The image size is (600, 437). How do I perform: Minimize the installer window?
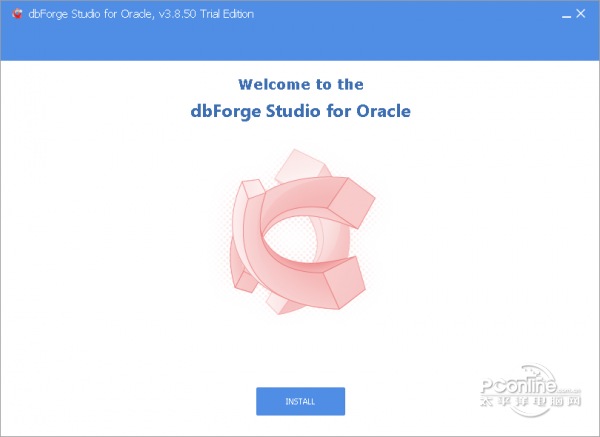pyautogui.click(x=566, y=15)
